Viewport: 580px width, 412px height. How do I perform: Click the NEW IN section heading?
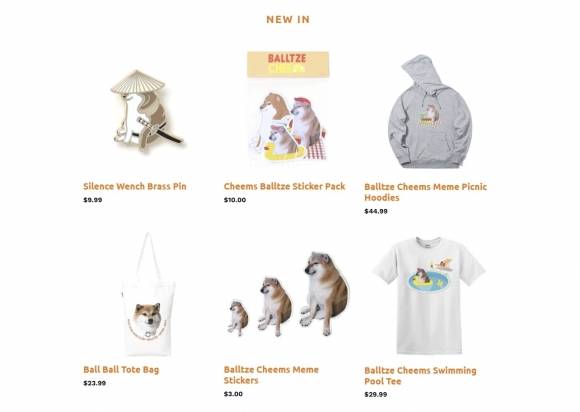coord(288,20)
